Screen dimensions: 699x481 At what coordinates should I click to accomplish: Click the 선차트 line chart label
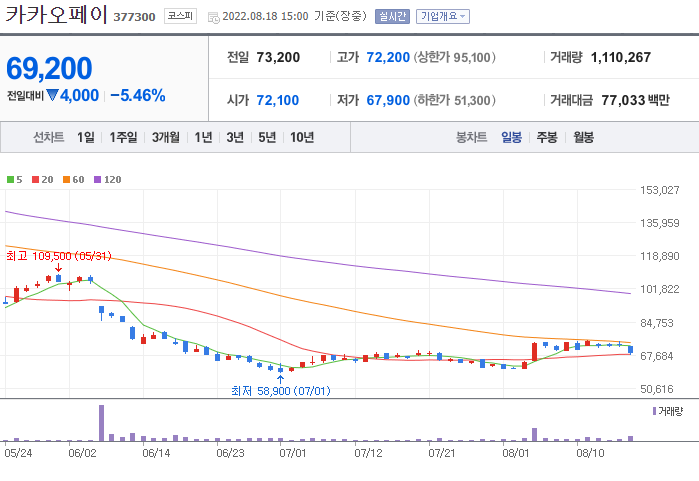pos(49,137)
